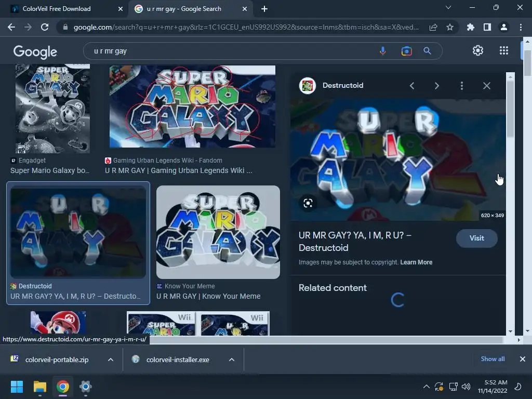Visit the Destructoid page
532x399 pixels.
point(477,238)
